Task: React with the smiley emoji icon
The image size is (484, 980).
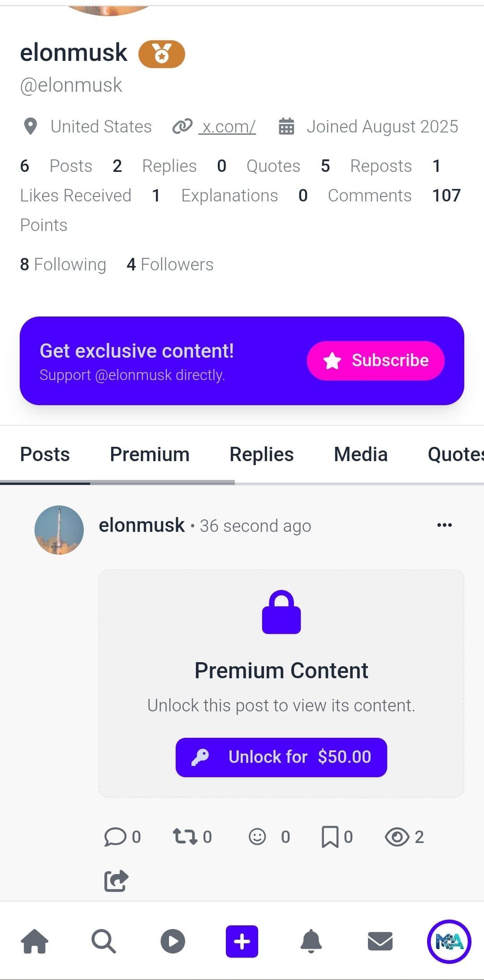Action: click(257, 836)
